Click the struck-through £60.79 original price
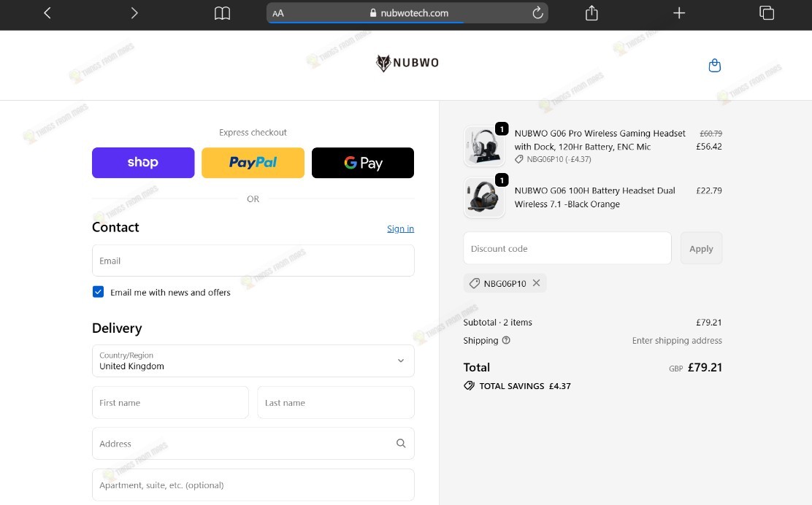 coord(710,134)
